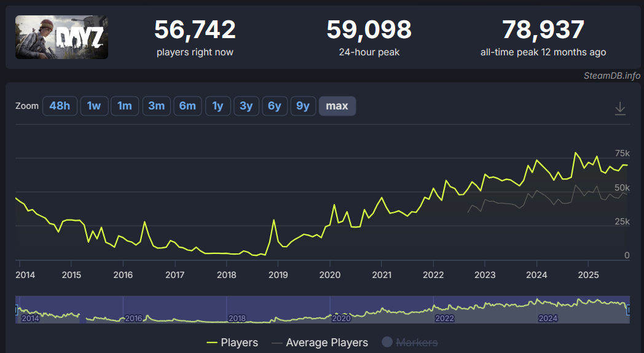The height and width of the screenshot is (353, 644).
Task: Set chart zoom to 1y
Action: [x=218, y=106]
